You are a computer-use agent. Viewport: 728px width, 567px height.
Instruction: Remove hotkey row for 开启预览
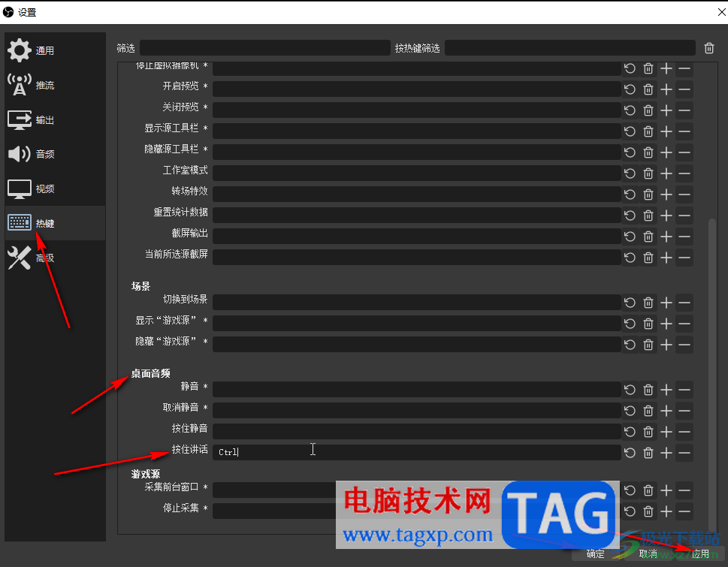[x=684, y=89]
